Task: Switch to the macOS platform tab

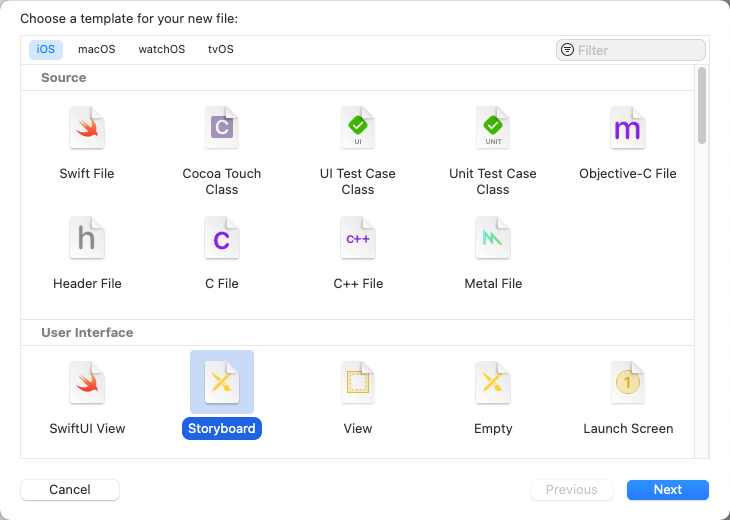Action: click(x=97, y=49)
